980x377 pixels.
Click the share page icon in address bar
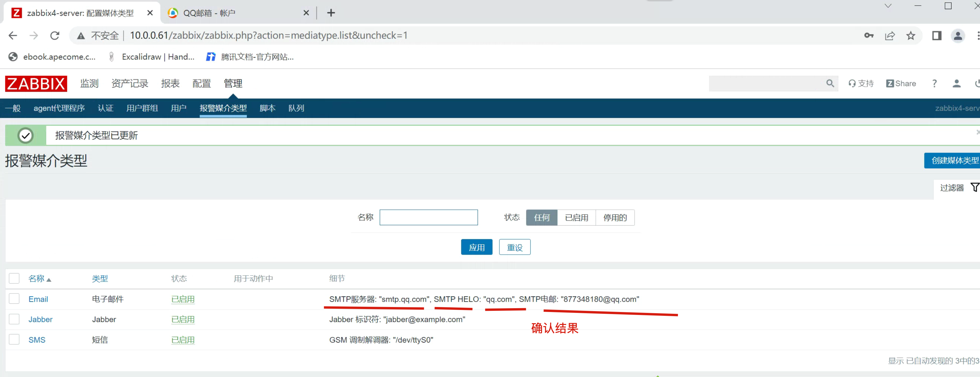tap(890, 36)
